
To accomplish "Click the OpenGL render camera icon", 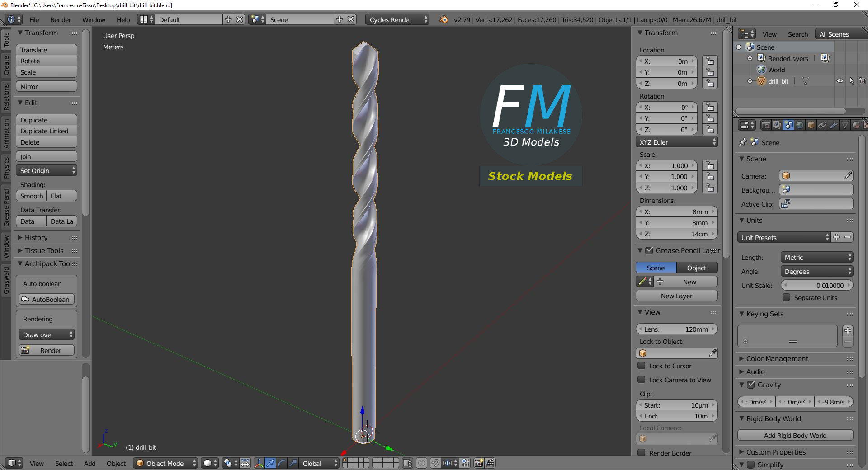I will click(x=478, y=463).
